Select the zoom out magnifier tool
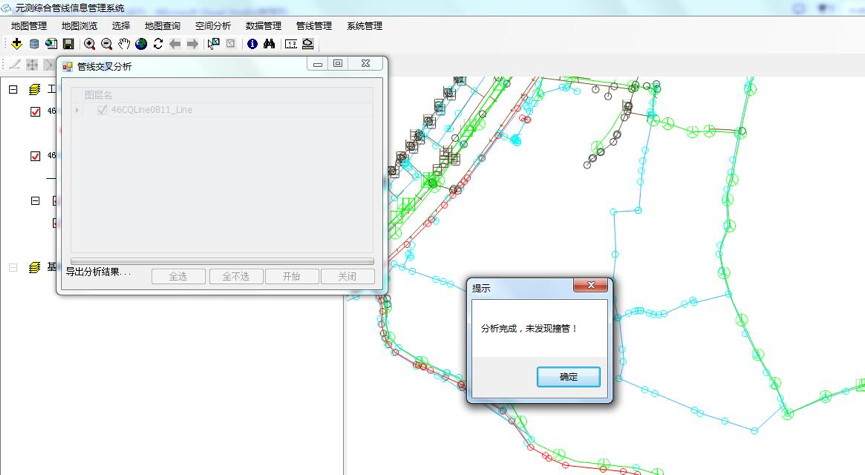 click(x=107, y=44)
